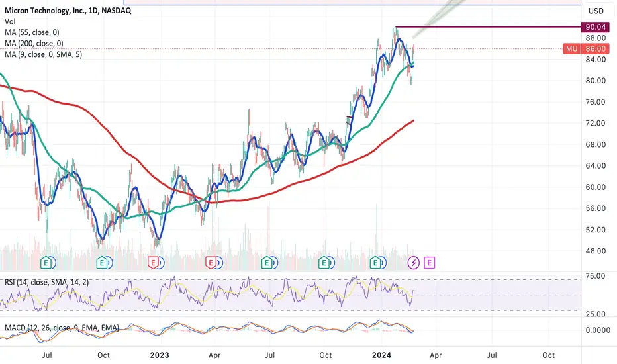
Task: Click the Oct 2024 time axis label
Action: coord(549,355)
